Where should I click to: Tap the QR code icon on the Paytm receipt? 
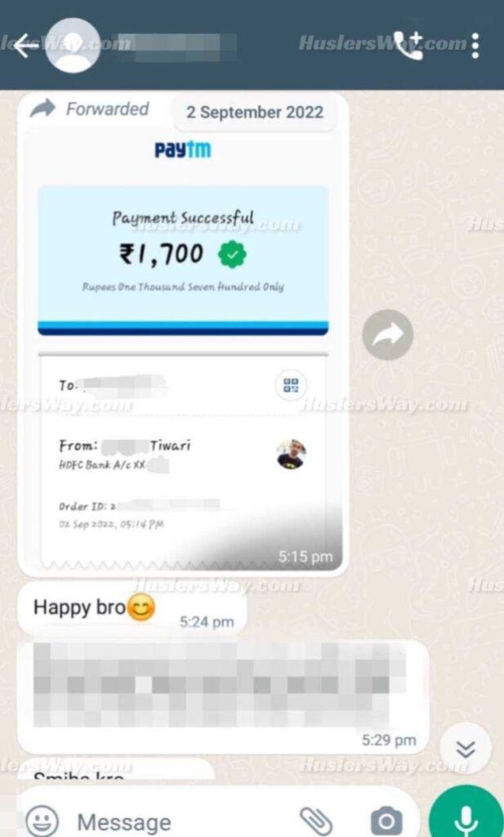tap(291, 386)
